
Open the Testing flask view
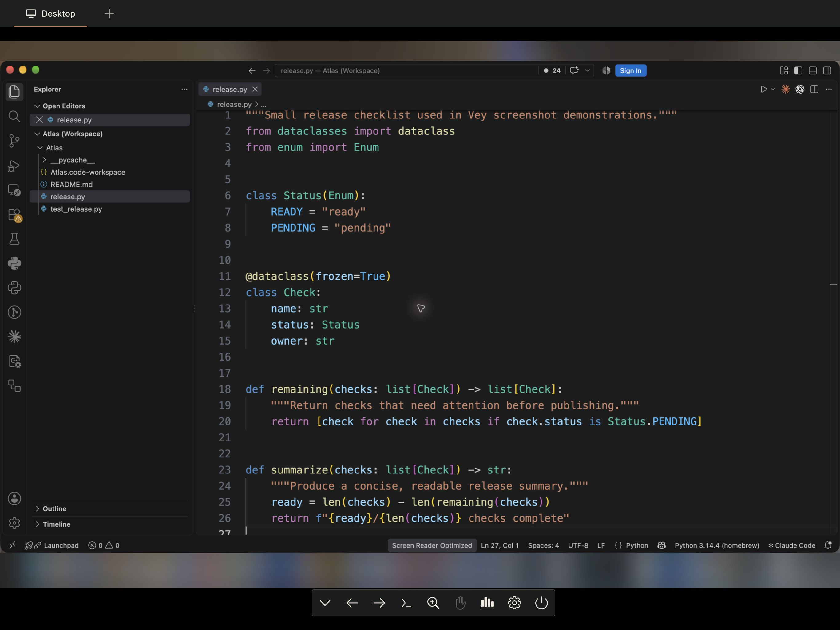(14, 239)
